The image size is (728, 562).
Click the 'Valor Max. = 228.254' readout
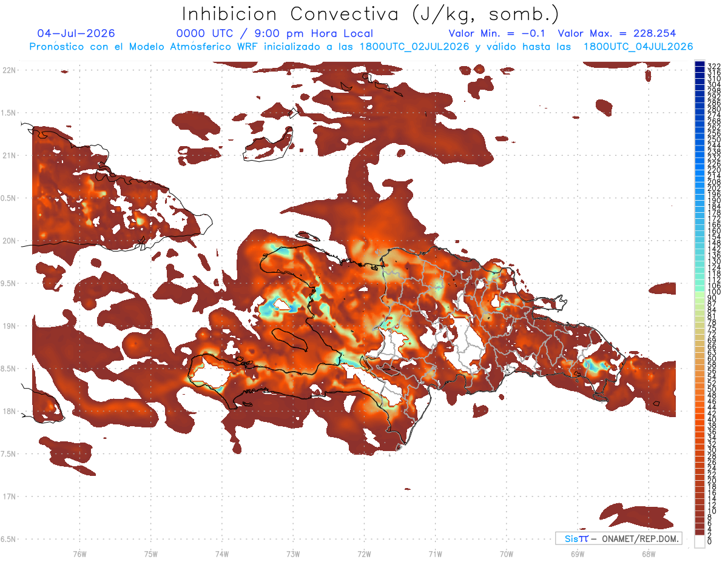click(x=617, y=33)
